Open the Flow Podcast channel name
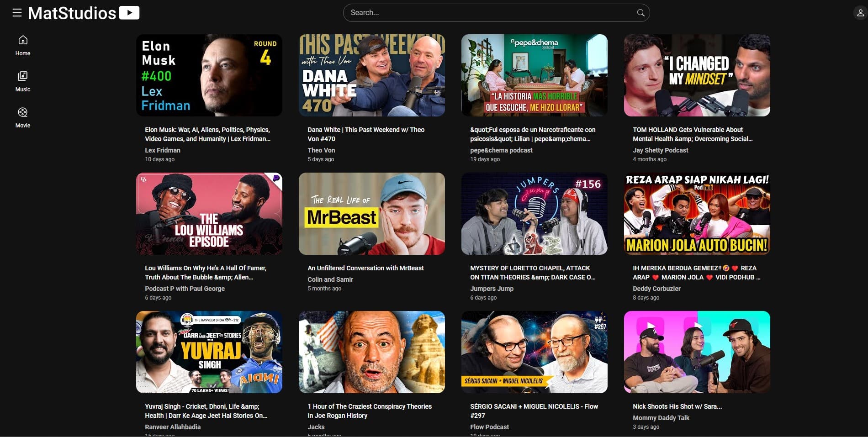The height and width of the screenshot is (437, 868). point(489,427)
